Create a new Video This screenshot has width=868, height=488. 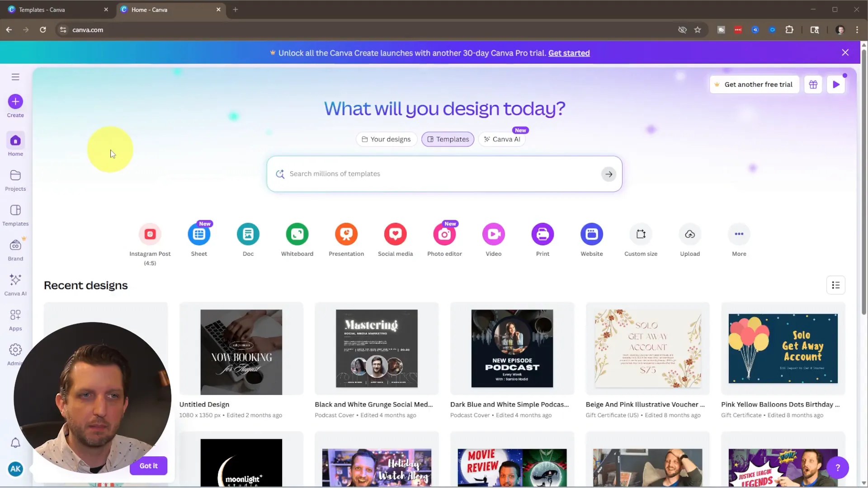pyautogui.click(x=494, y=234)
